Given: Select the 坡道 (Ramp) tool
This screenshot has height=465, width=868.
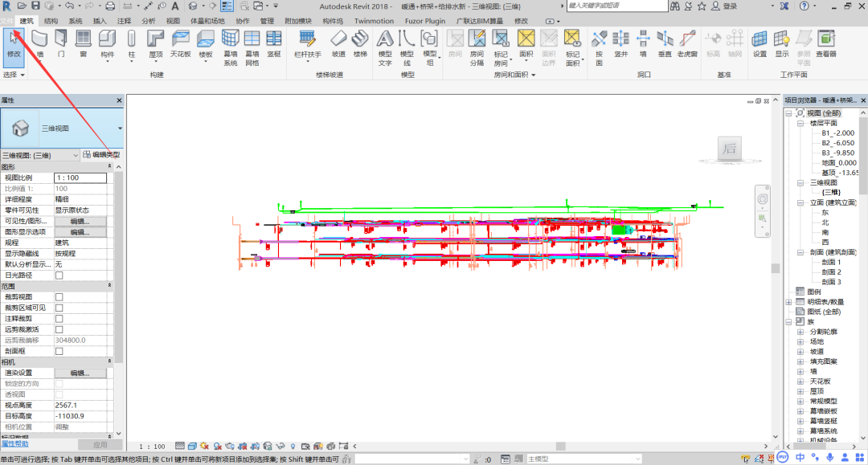Looking at the screenshot, I should (338, 43).
